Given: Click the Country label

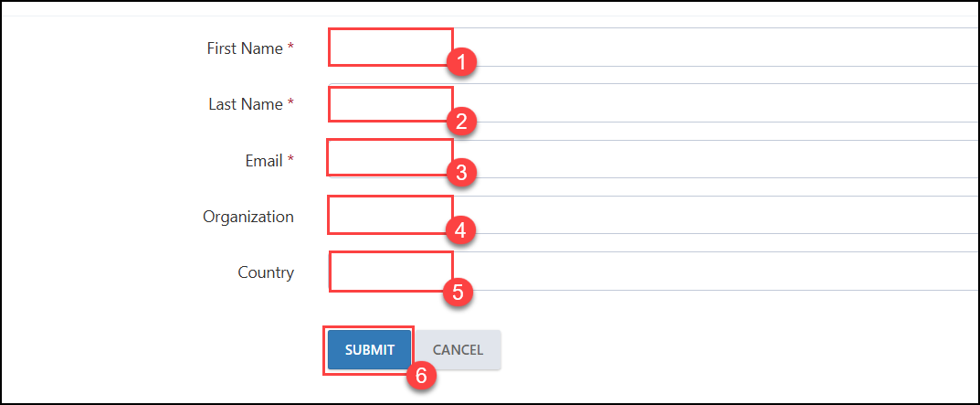Looking at the screenshot, I should click(x=266, y=273).
